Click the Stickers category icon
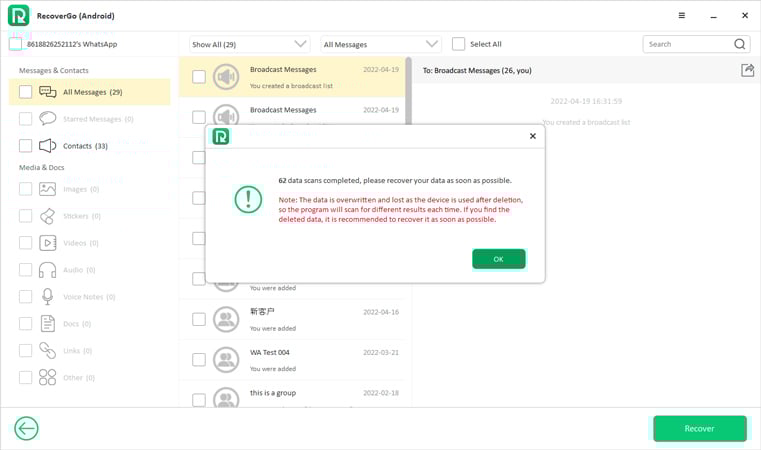 47,216
